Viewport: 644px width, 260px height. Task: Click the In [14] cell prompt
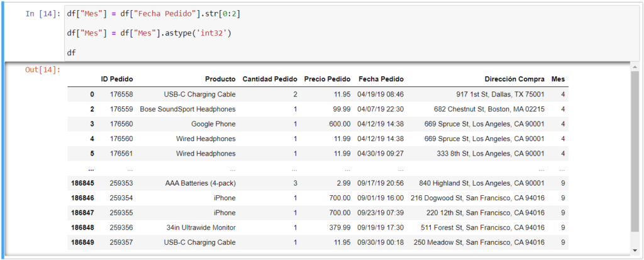tap(43, 13)
